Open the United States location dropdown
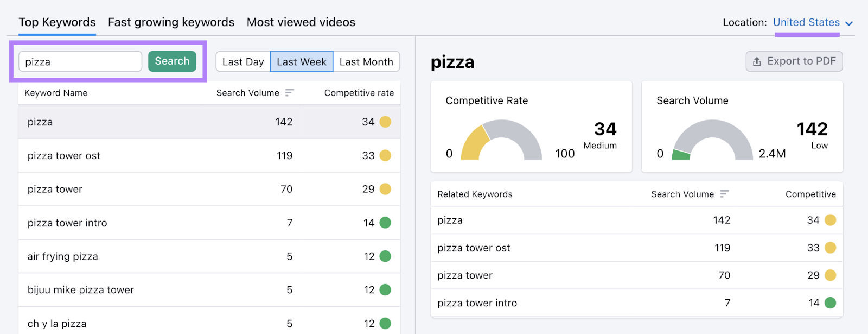Viewport: 868px width, 334px height. (806, 22)
